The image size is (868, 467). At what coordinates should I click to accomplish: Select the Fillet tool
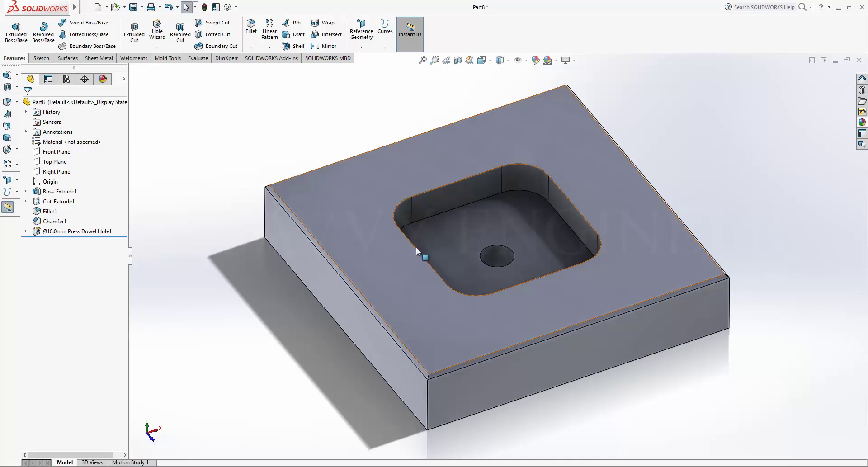(251, 27)
